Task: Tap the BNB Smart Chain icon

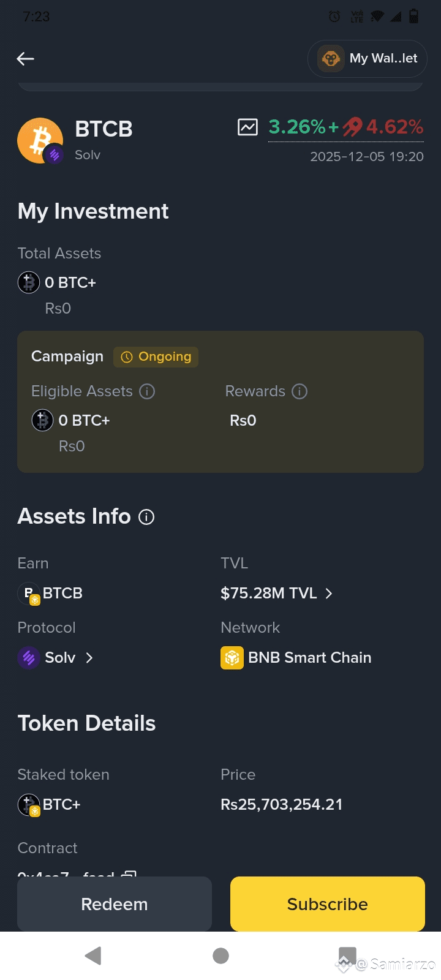Action: pyautogui.click(x=232, y=658)
